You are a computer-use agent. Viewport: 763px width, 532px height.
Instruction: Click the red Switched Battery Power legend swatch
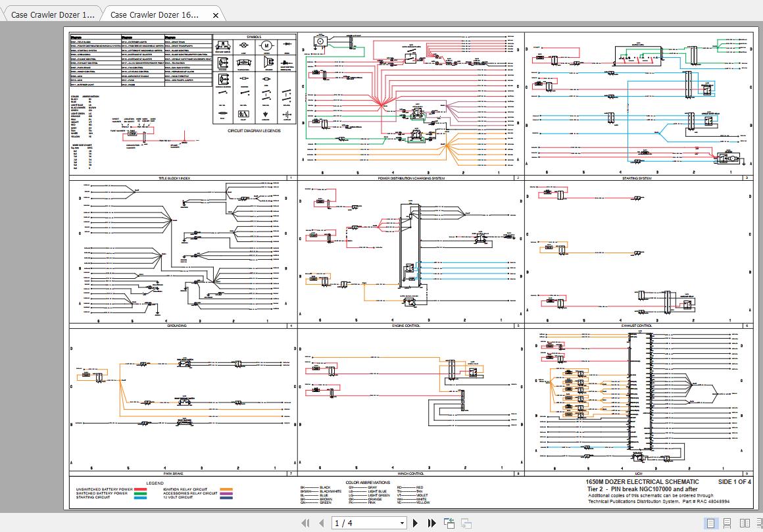click(x=140, y=489)
